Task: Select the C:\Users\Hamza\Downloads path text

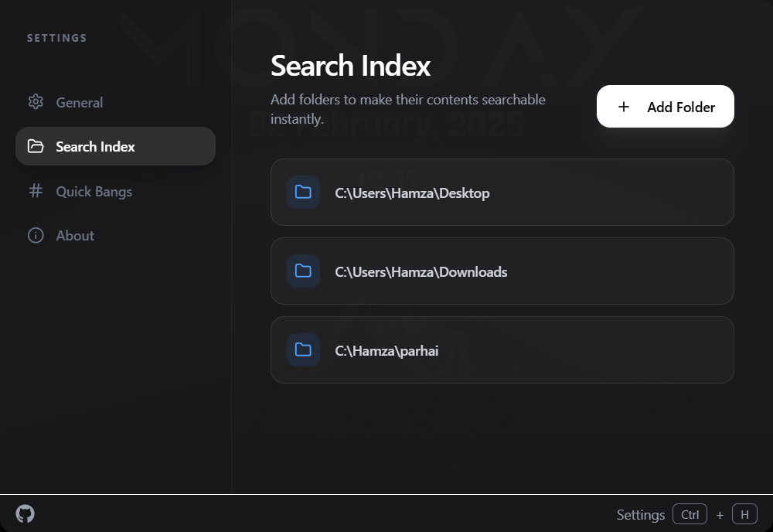Action: pyautogui.click(x=421, y=271)
